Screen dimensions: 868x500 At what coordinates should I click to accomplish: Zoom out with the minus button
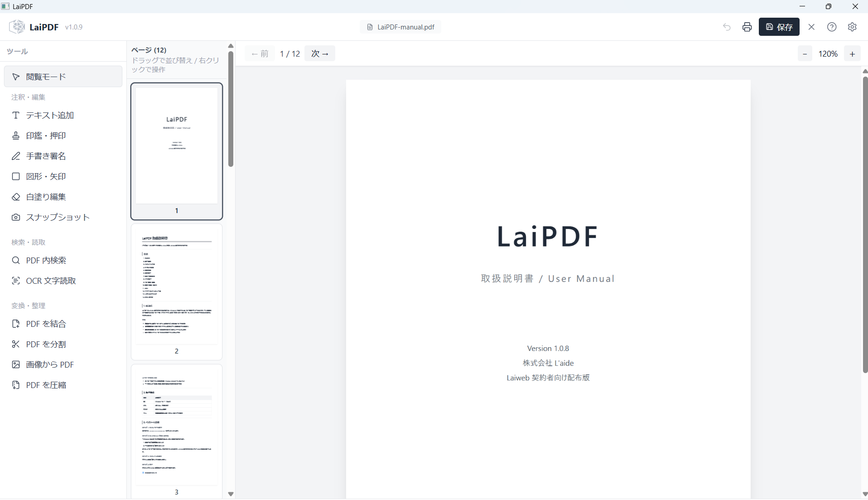pyautogui.click(x=805, y=53)
